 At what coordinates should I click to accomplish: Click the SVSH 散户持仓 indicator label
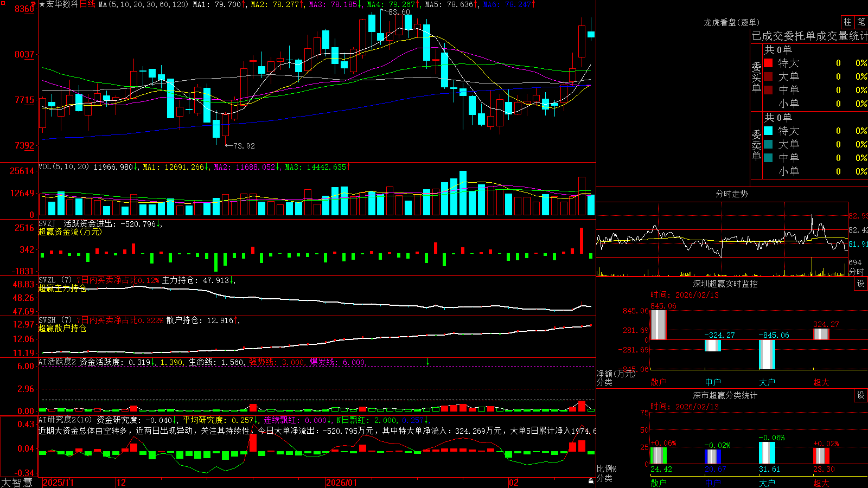pos(55,320)
